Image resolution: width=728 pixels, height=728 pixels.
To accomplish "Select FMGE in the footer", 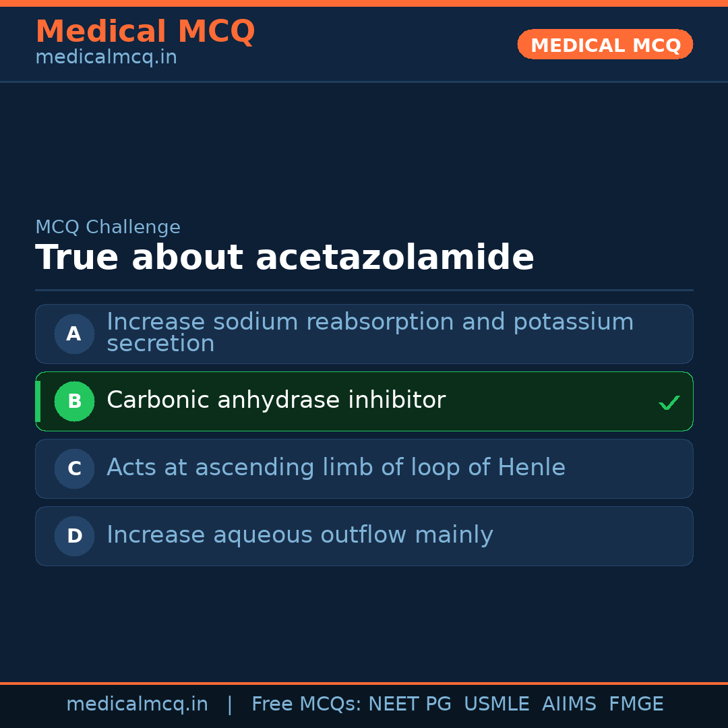I will click(636, 704).
